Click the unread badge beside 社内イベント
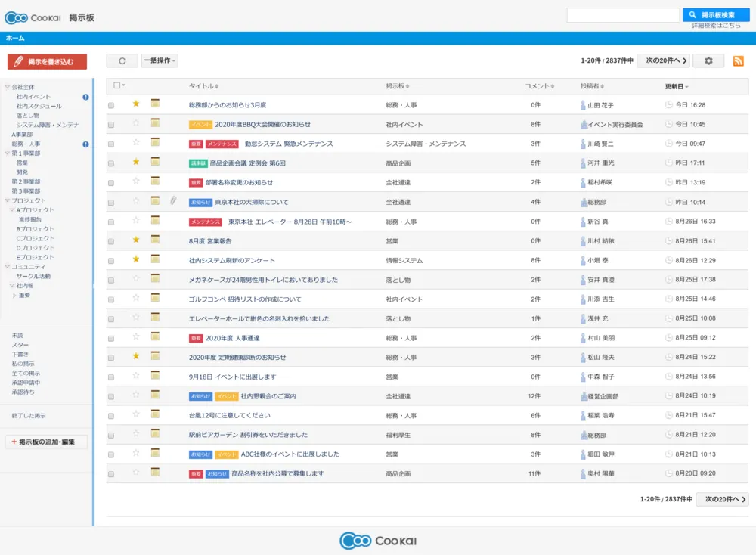Screen dimensions: 756x555 point(85,97)
